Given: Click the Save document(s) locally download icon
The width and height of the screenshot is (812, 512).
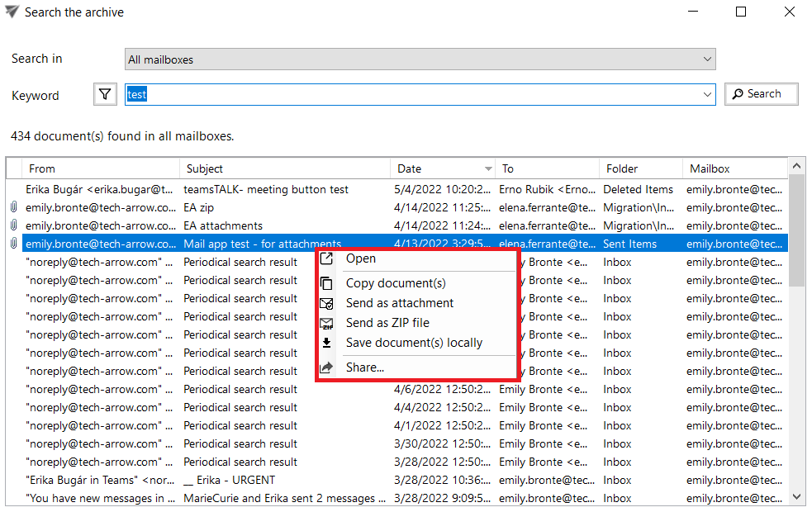Looking at the screenshot, I should pyautogui.click(x=327, y=343).
